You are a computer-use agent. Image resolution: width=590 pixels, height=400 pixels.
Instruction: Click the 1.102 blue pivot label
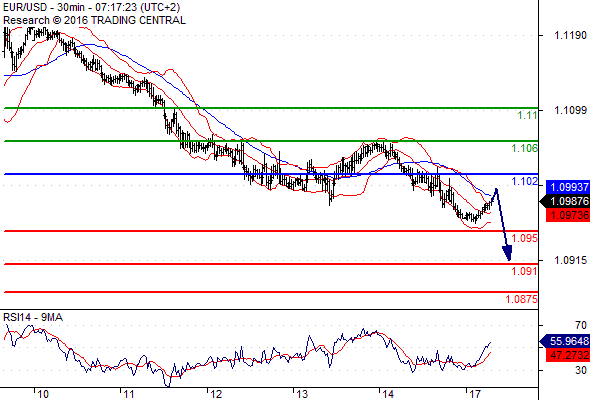click(x=524, y=181)
